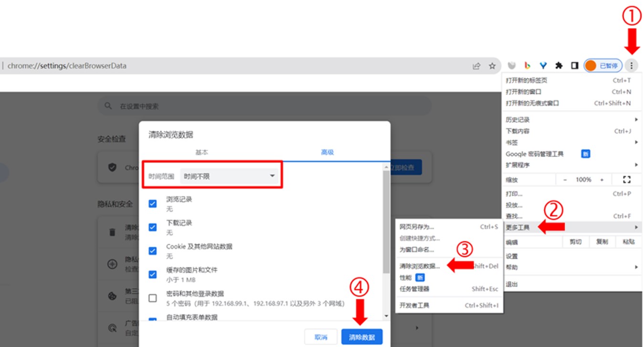This screenshot has height=347, width=644.
Task: Uncheck the 浏览记录 checkbox
Action: click(x=152, y=202)
